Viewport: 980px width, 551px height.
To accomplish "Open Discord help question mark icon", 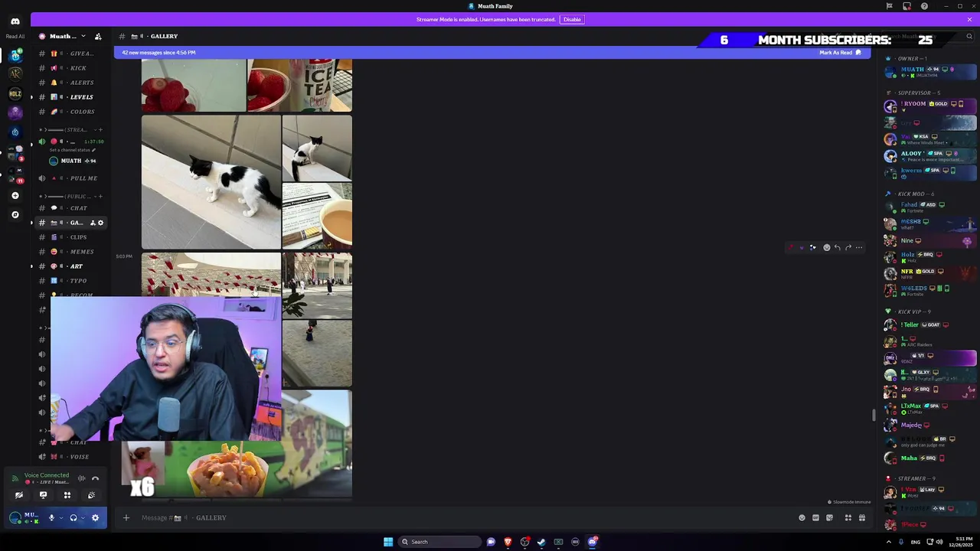I will coord(924,6).
